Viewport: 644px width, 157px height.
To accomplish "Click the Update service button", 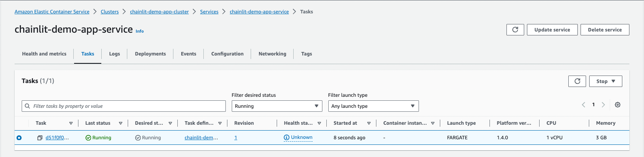I will point(552,30).
